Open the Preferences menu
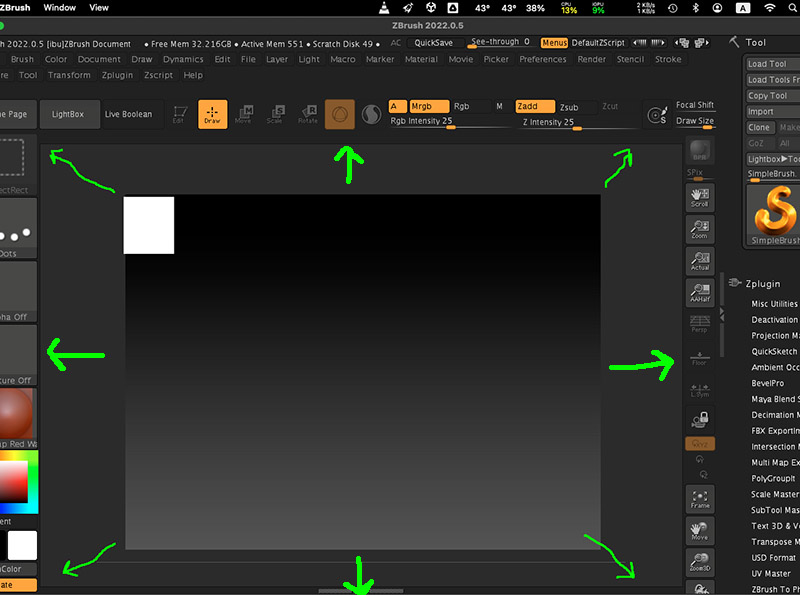This screenshot has height=595, width=800. (x=543, y=59)
